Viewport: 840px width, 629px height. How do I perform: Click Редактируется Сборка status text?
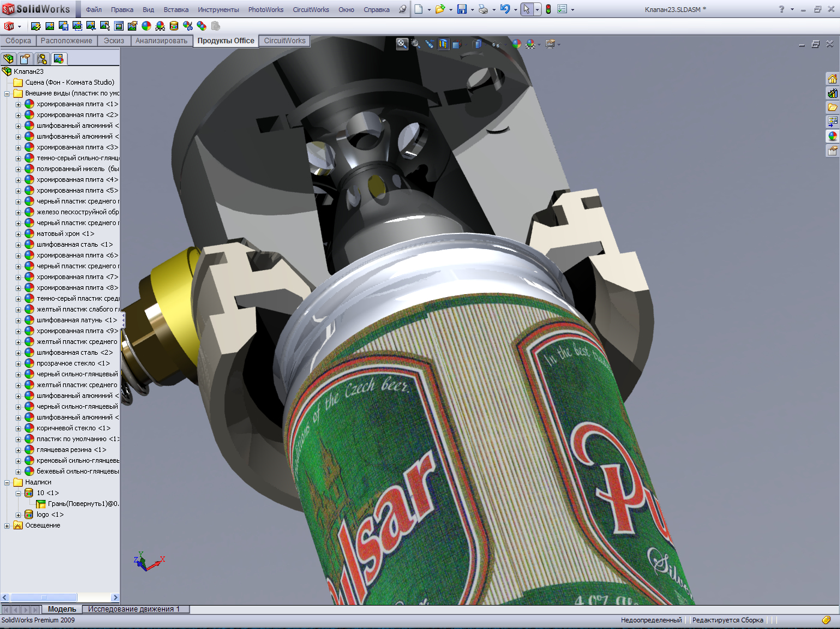pos(728,620)
